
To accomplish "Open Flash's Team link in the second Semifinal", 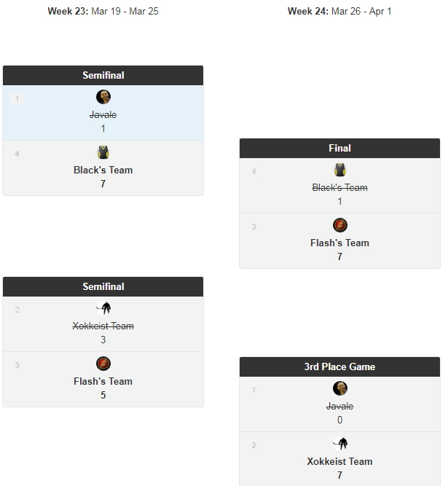I will [x=103, y=381].
